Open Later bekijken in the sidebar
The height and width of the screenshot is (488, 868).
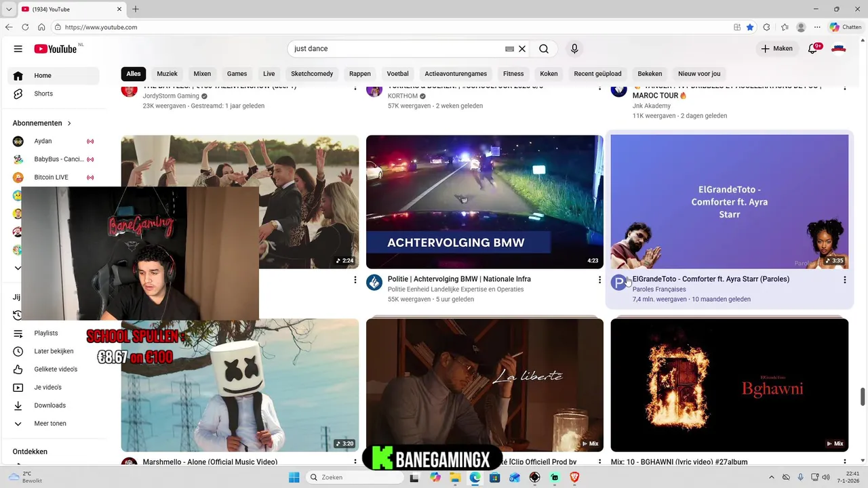(x=54, y=351)
